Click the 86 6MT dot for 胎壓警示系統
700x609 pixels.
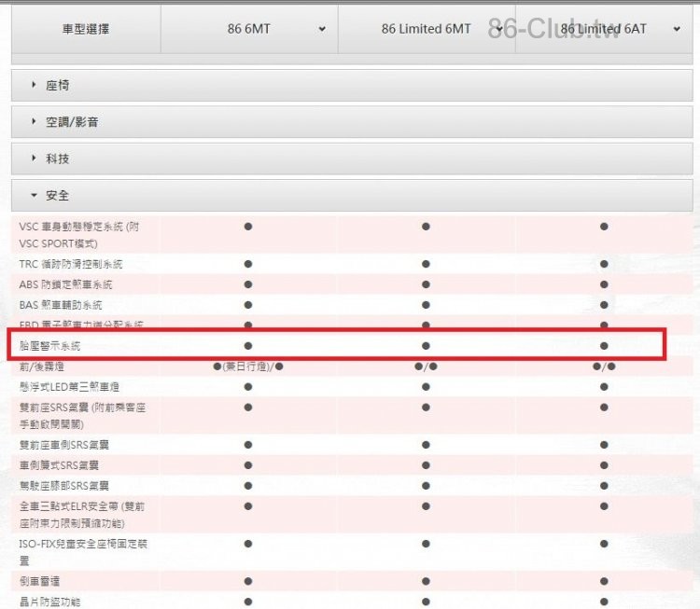[x=248, y=346]
